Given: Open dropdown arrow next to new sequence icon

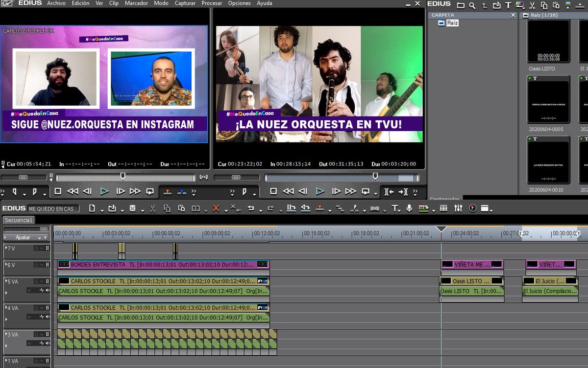Looking at the screenshot, I should pyautogui.click(x=102, y=210).
